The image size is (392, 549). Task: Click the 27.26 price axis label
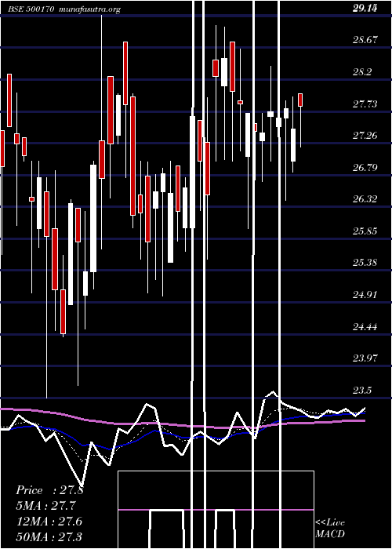(365, 136)
